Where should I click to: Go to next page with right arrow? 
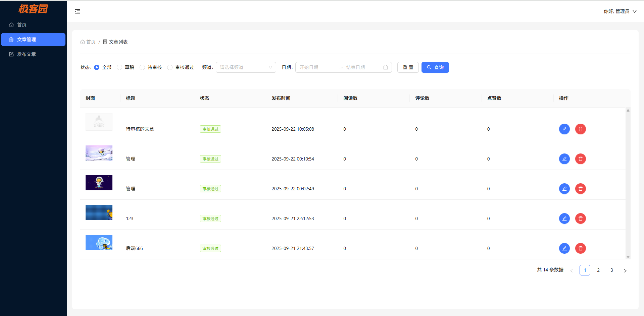point(625,270)
